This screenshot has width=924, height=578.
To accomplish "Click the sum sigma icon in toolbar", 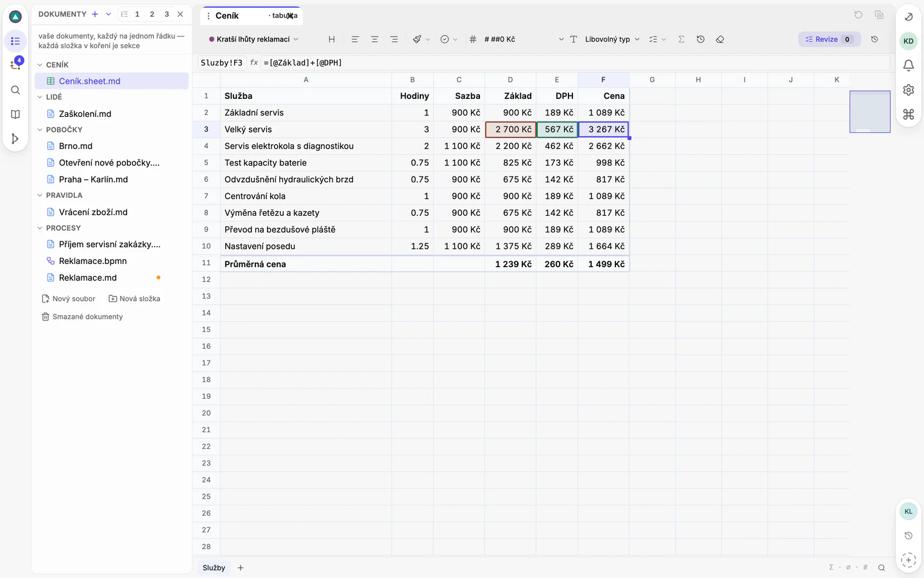I will pyautogui.click(x=681, y=39).
